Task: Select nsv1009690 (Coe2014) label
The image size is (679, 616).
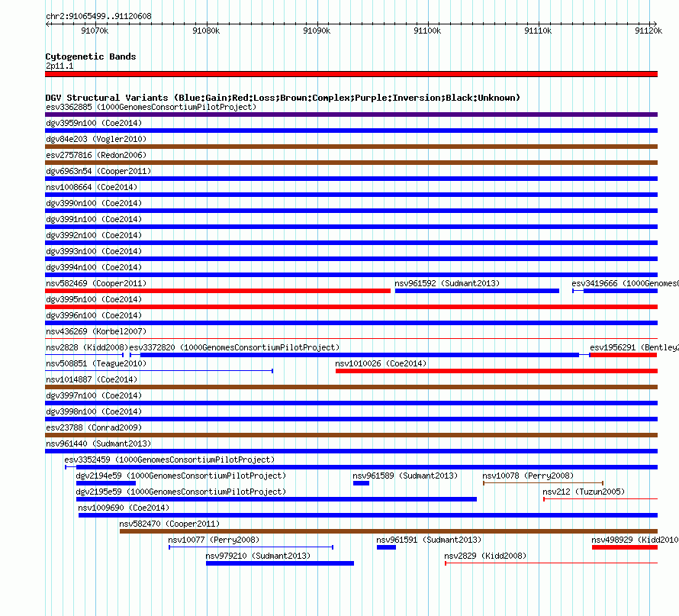Action: coord(124,508)
